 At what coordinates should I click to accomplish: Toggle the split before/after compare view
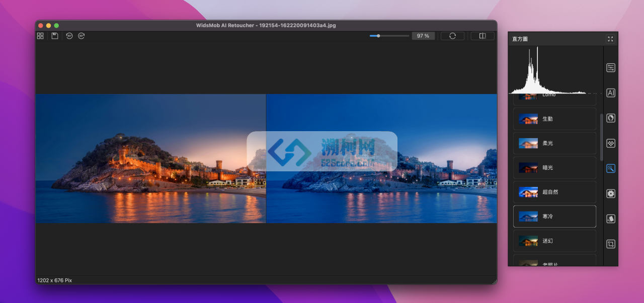coord(482,36)
